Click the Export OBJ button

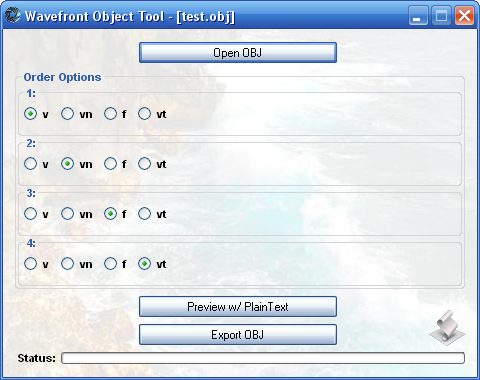coord(238,335)
